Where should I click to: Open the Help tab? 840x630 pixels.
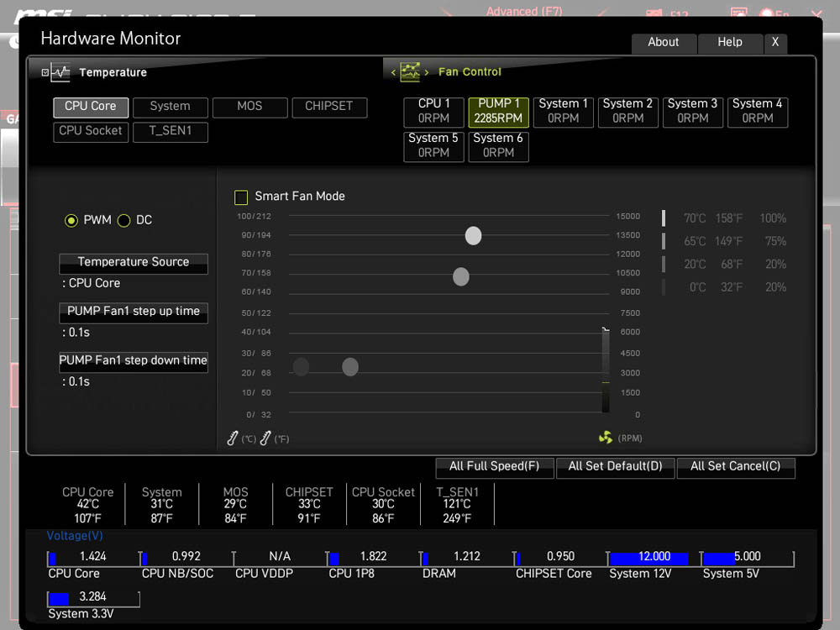coord(730,43)
